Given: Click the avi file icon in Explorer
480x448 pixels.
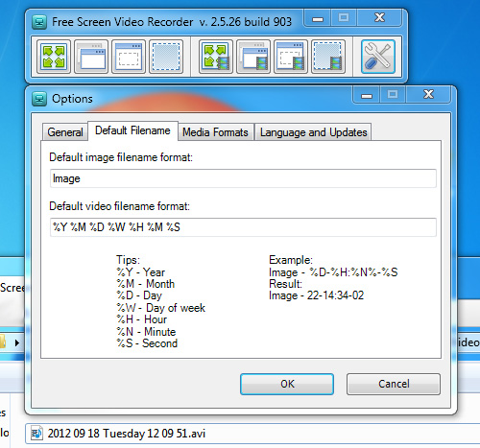Looking at the screenshot, I should [x=36, y=434].
